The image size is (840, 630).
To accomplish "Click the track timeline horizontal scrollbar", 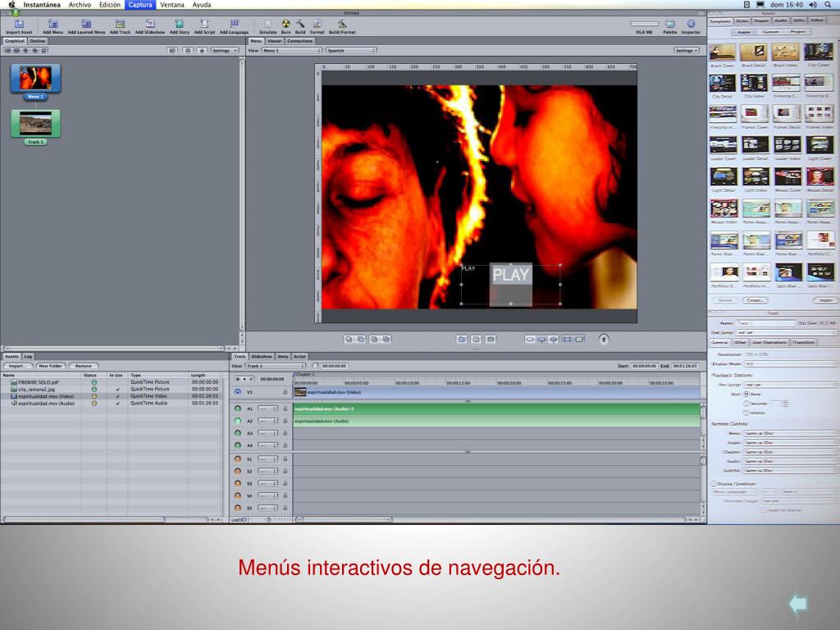I will click(x=345, y=519).
